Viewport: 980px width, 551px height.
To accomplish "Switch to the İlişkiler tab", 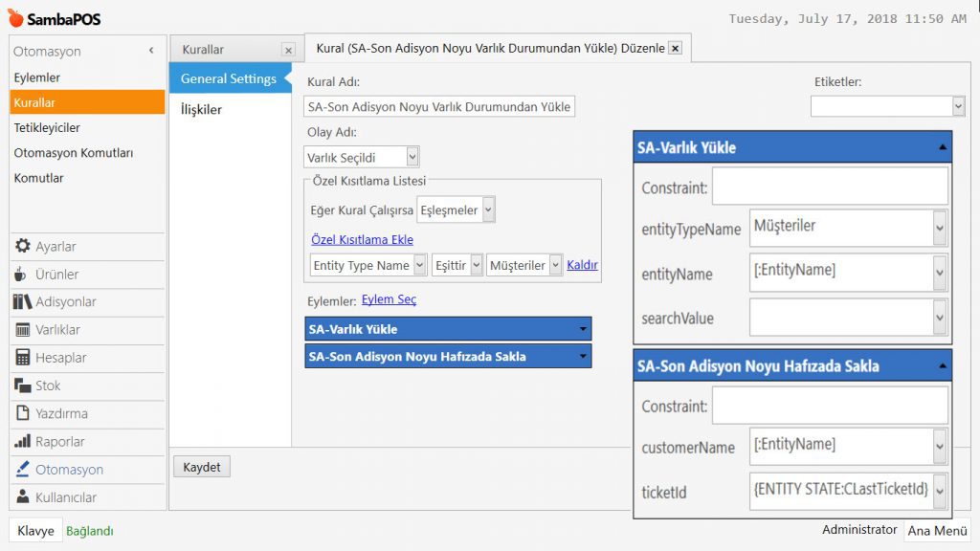I will [x=201, y=109].
